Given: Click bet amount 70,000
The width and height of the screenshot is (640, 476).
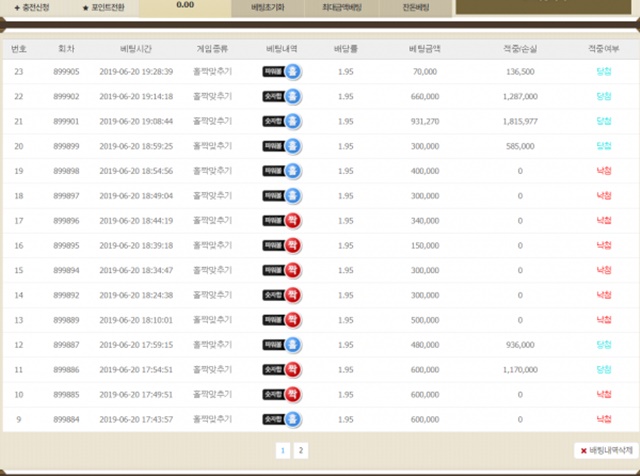Looking at the screenshot, I should 425,72.
